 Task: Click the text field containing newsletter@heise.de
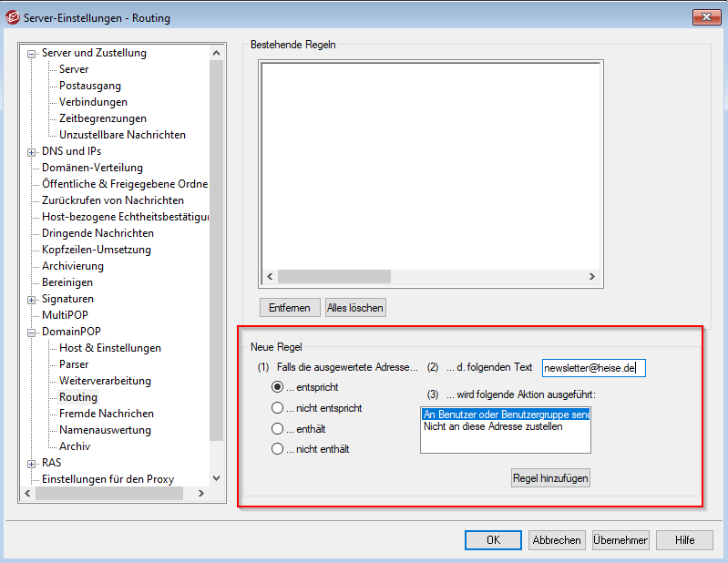(593, 368)
